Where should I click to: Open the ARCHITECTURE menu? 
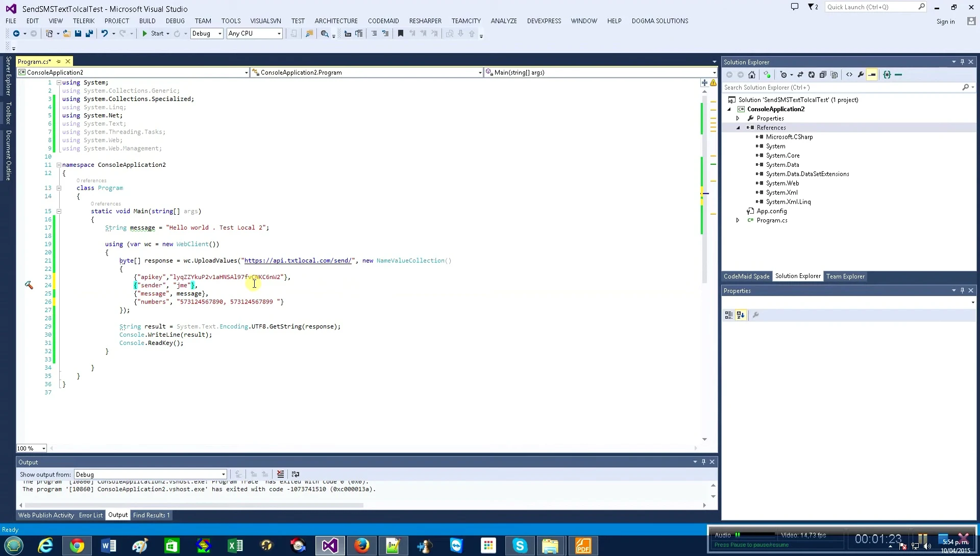pos(336,21)
